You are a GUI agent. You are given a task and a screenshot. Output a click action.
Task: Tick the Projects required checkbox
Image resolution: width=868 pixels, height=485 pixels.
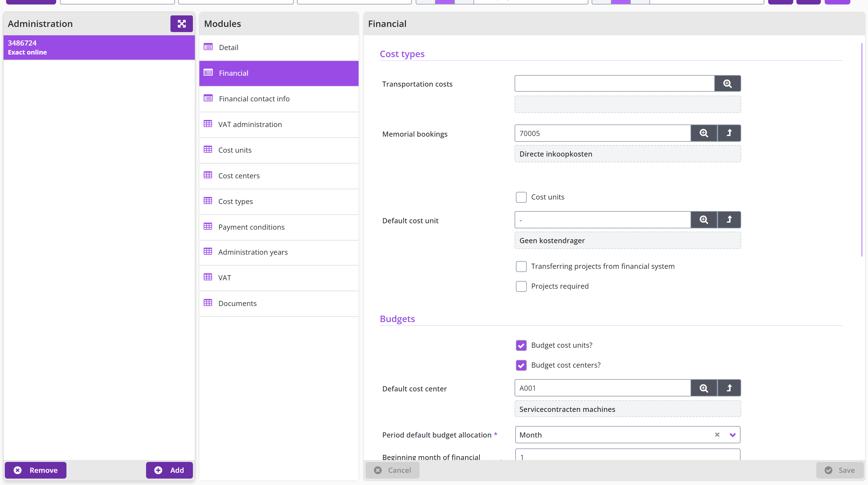pos(521,286)
